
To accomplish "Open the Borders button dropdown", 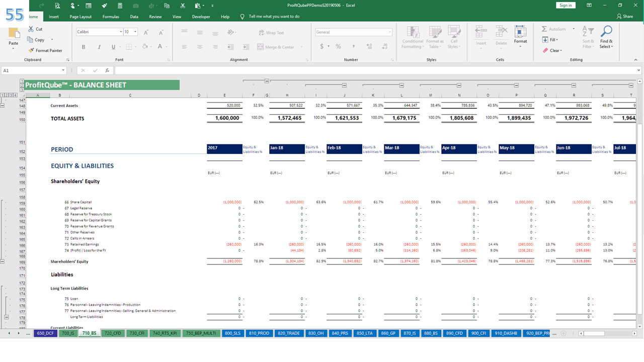I will point(136,47).
